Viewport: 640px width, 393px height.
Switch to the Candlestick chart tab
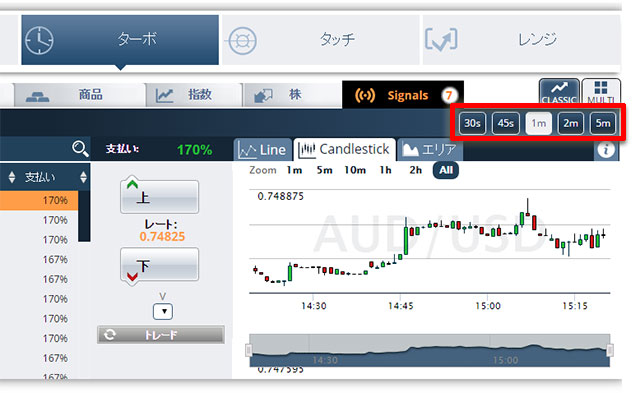coord(344,149)
